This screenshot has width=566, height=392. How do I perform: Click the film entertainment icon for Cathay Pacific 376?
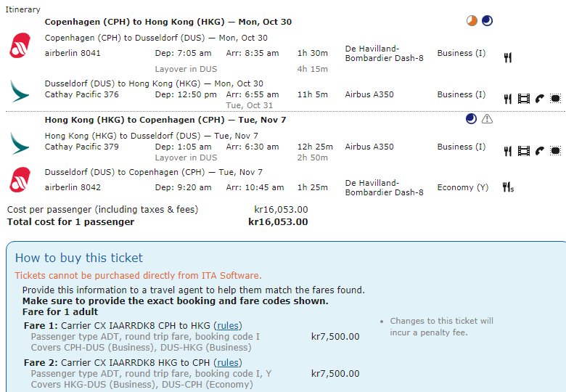click(524, 99)
